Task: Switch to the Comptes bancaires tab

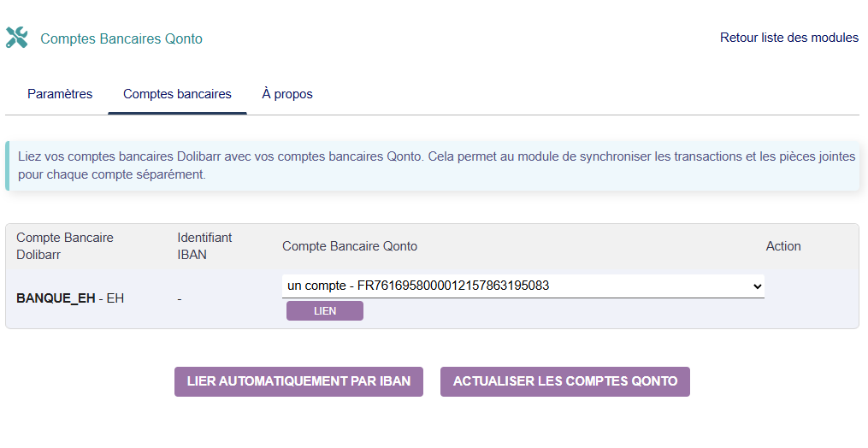Action: tap(177, 94)
